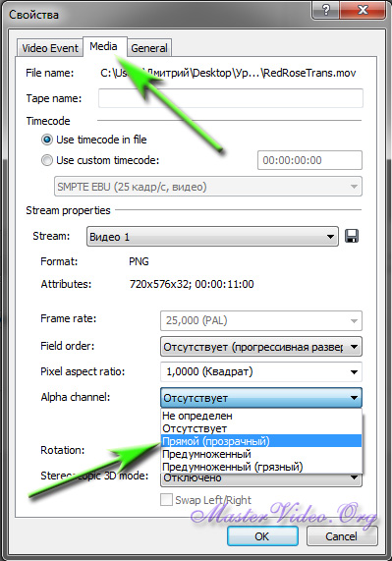Click the custom timecode 00:00:00:00 field
The width and height of the screenshot is (392, 561).
pyautogui.click(x=309, y=160)
